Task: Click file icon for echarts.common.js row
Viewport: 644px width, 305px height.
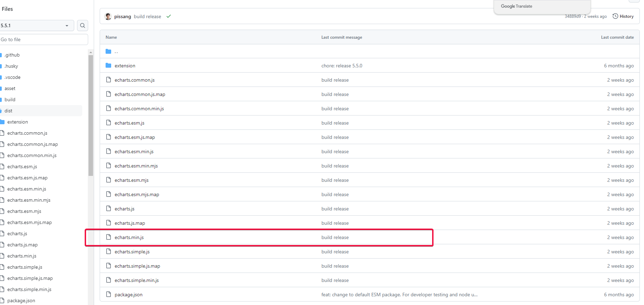Action: click(108, 80)
